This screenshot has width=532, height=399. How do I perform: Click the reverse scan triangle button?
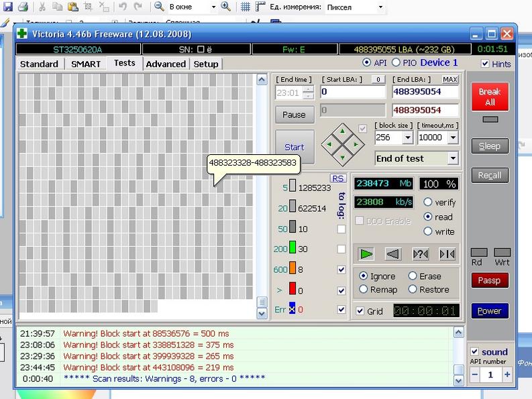tap(393, 253)
